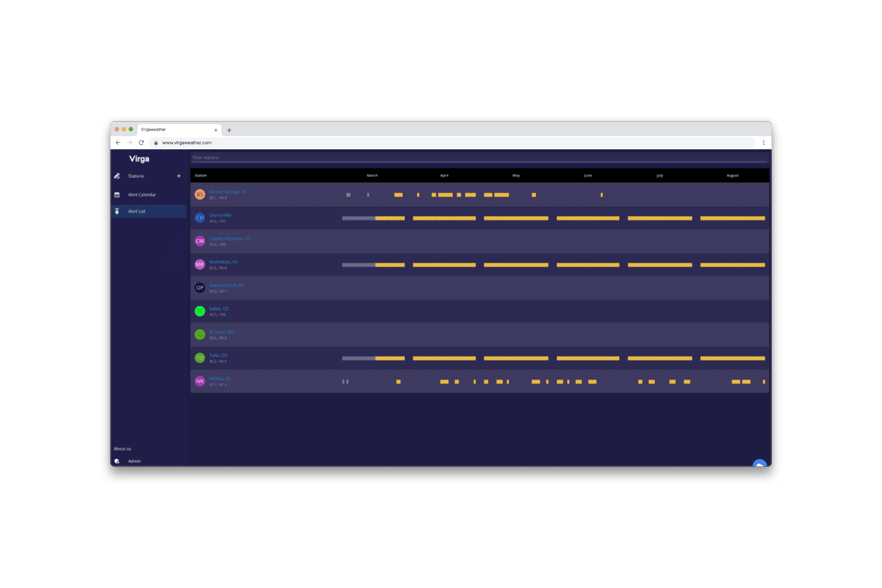Click Tulsa's April alert bar
Screen dimensions: 882x588
[x=444, y=358]
